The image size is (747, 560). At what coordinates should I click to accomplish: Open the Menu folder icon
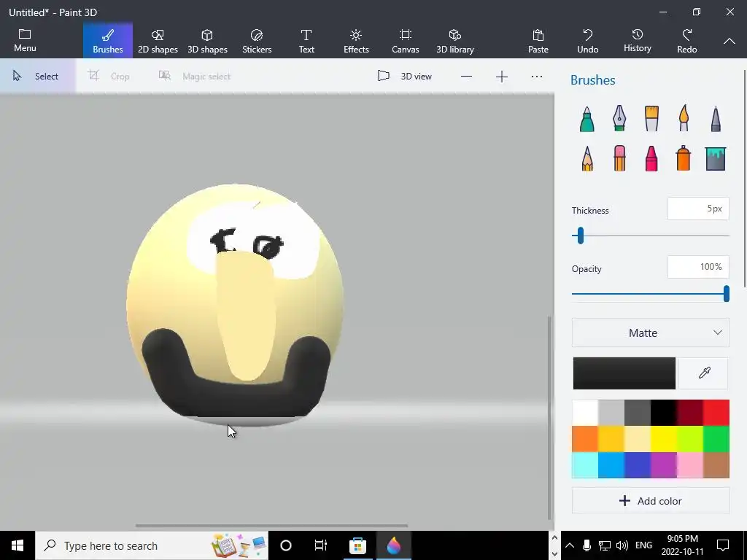pos(25,41)
